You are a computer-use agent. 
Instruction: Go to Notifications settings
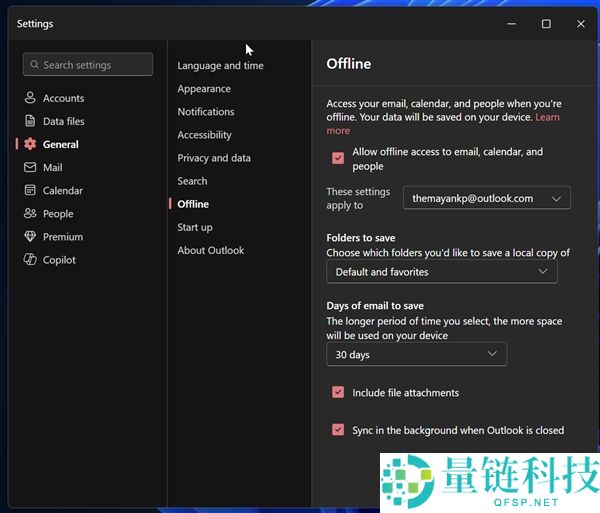click(x=206, y=112)
